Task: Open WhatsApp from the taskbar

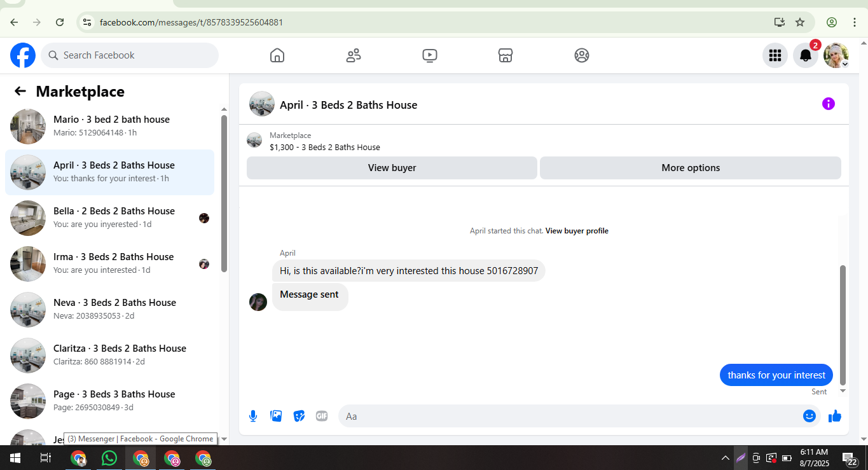Action: tap(109, 458)
